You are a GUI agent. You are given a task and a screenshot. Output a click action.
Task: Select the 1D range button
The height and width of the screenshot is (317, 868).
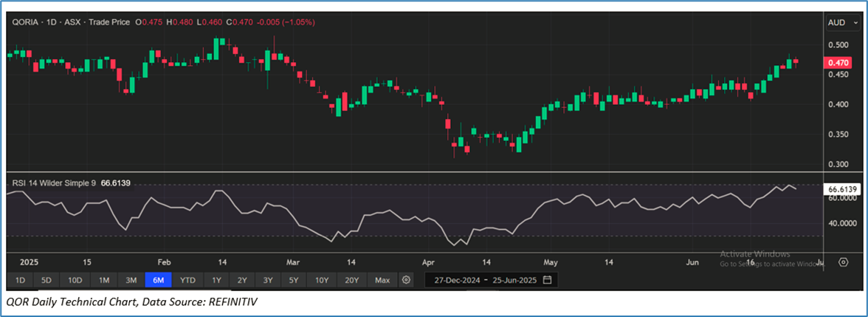[x=20, y=280]
